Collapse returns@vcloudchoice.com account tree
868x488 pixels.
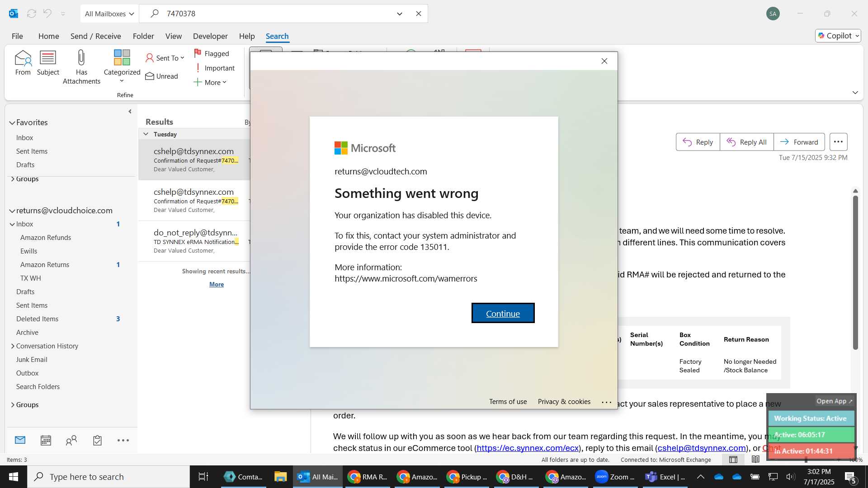coord(12,211)
